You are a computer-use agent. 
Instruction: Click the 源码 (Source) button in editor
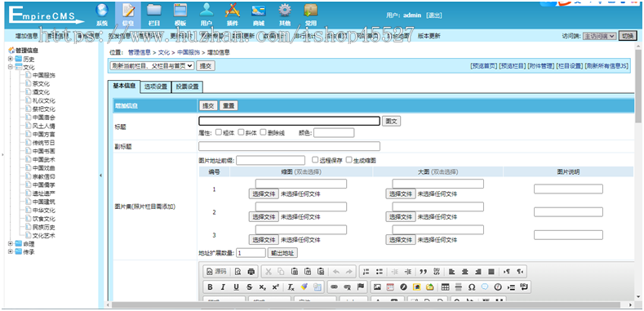click(x=216, y=272)
